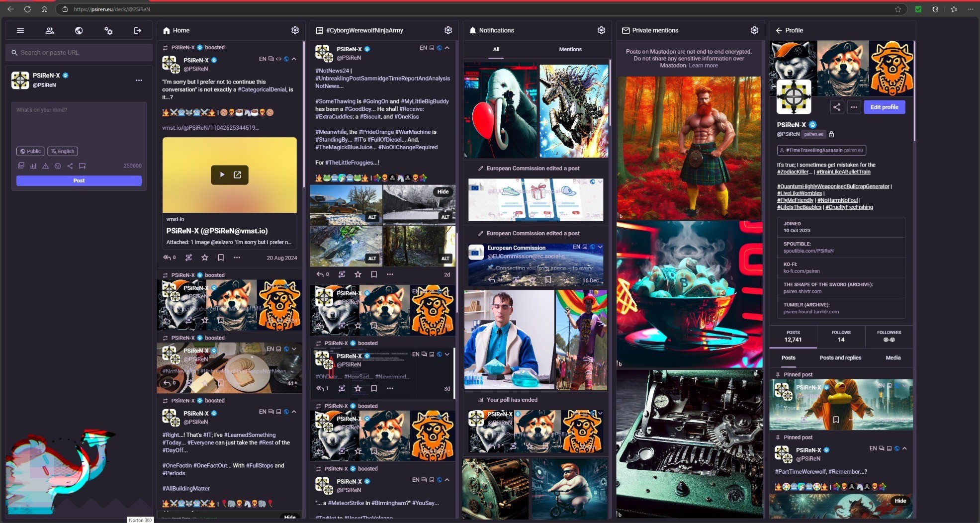This screenshot has width=980, height=523.
Task: Click the Profile column scrollbar
Action: point(914,92)
